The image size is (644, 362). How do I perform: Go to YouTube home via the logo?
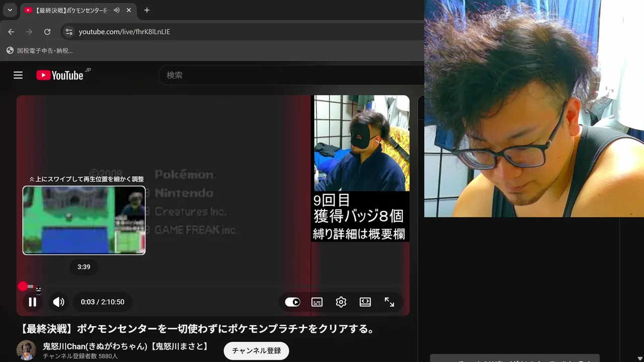point(60,75)
